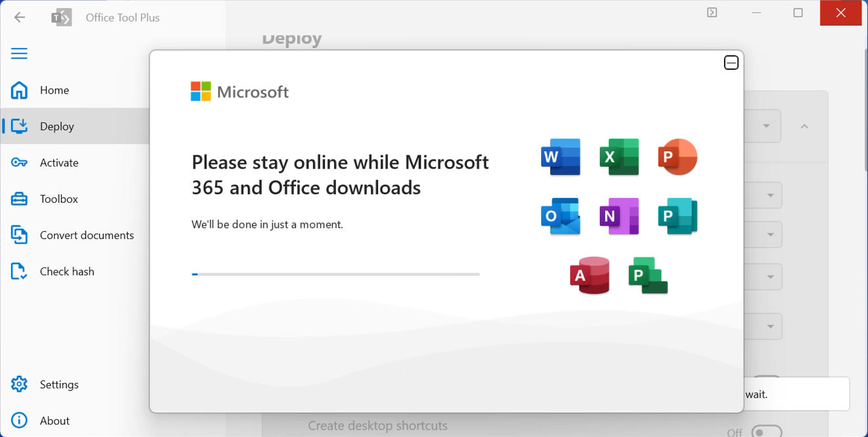Toggle the Create desktop shortcuts switch
This screenshot has width=868, height=437.
766,432
